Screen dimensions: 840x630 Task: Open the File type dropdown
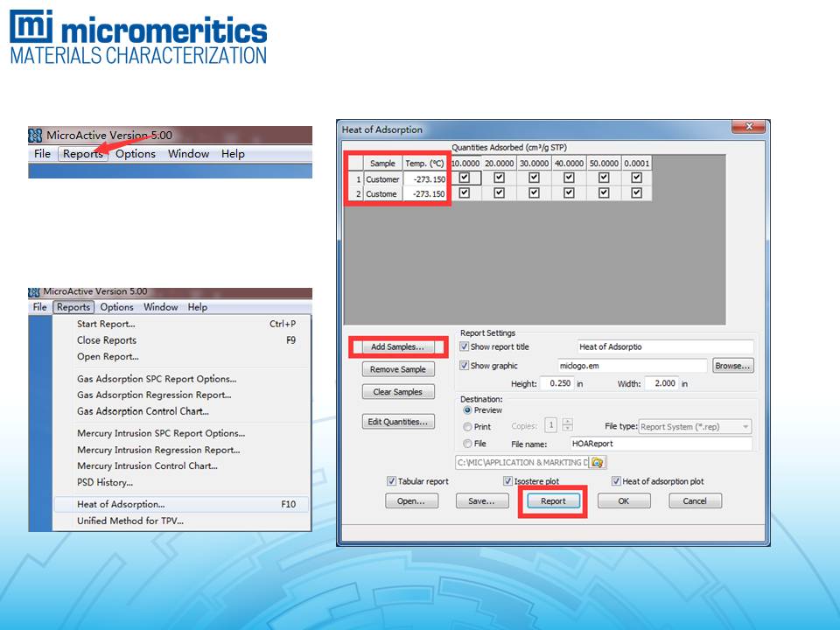695,427
